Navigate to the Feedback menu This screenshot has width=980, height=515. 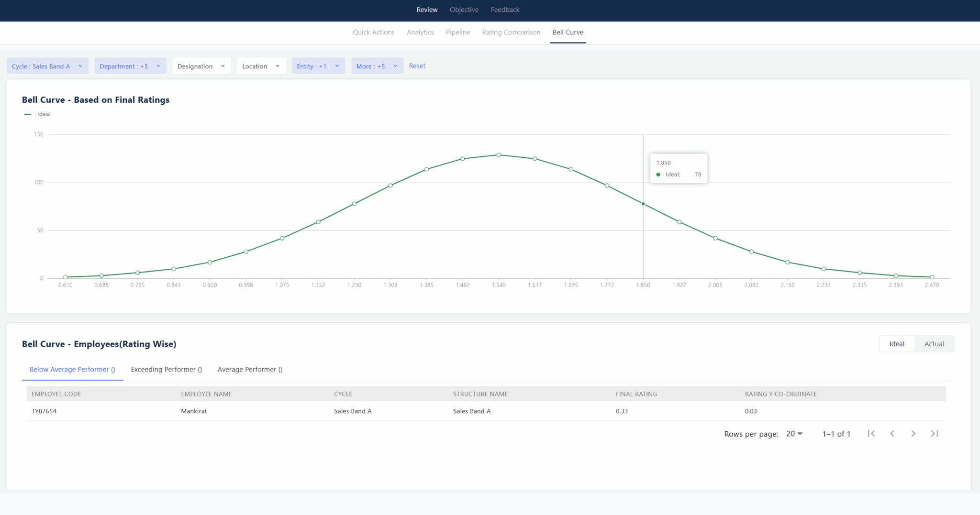504,10
